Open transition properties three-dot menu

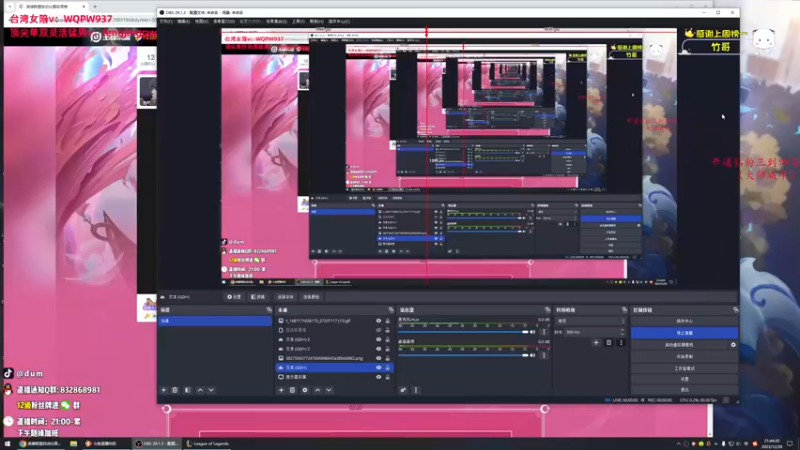pyautogui.click(x=621, y=343)
